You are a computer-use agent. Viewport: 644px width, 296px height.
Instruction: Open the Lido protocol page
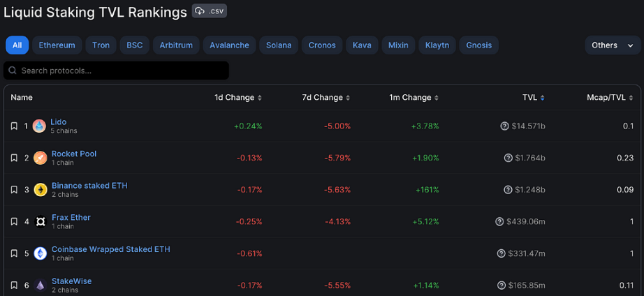58,122
